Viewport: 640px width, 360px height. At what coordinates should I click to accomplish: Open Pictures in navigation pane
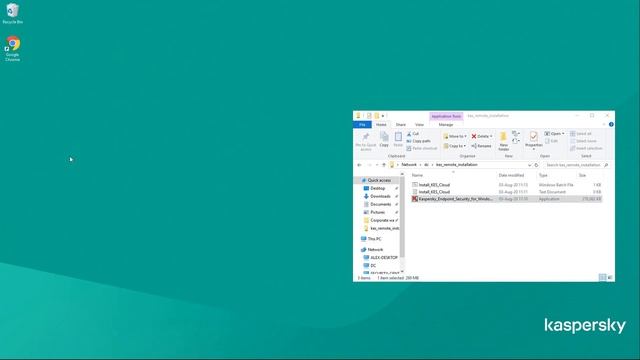coord(375,212)
